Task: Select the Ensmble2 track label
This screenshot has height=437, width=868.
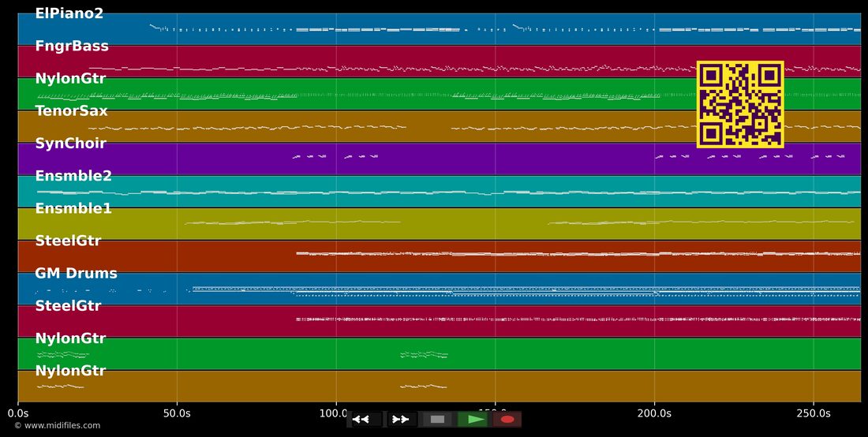Action: coord(73,177)
